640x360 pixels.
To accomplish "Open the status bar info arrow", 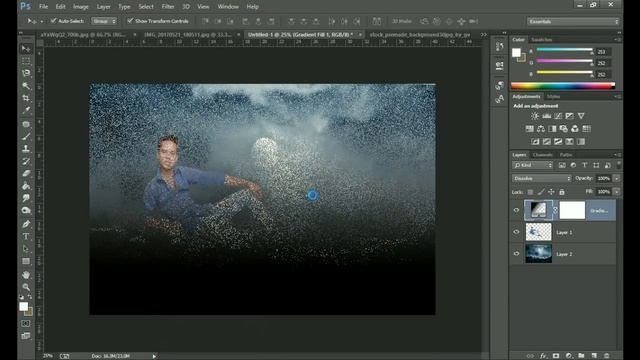I will [154, 356].
